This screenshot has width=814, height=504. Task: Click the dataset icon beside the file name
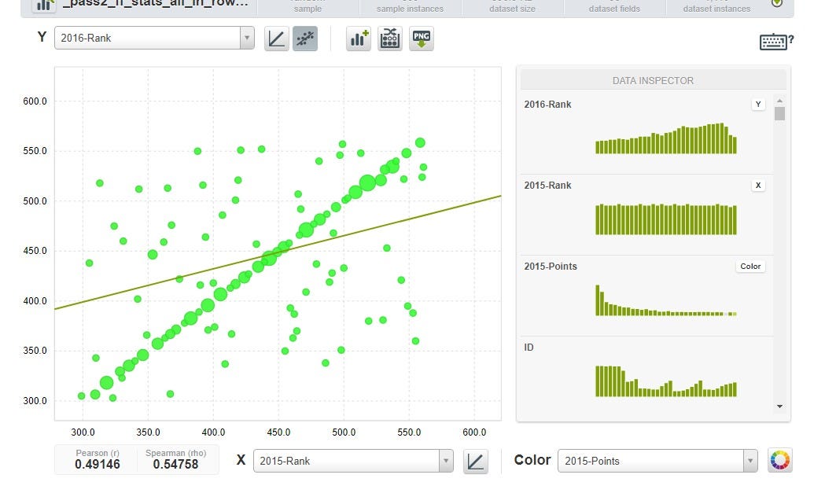tap(44, 6)
